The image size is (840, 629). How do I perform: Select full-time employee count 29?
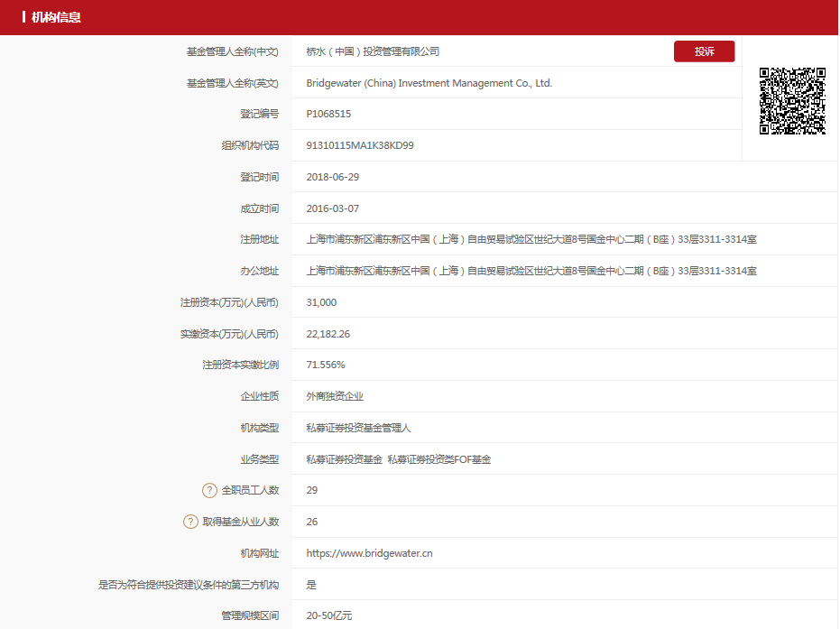(x=312, y=490)
